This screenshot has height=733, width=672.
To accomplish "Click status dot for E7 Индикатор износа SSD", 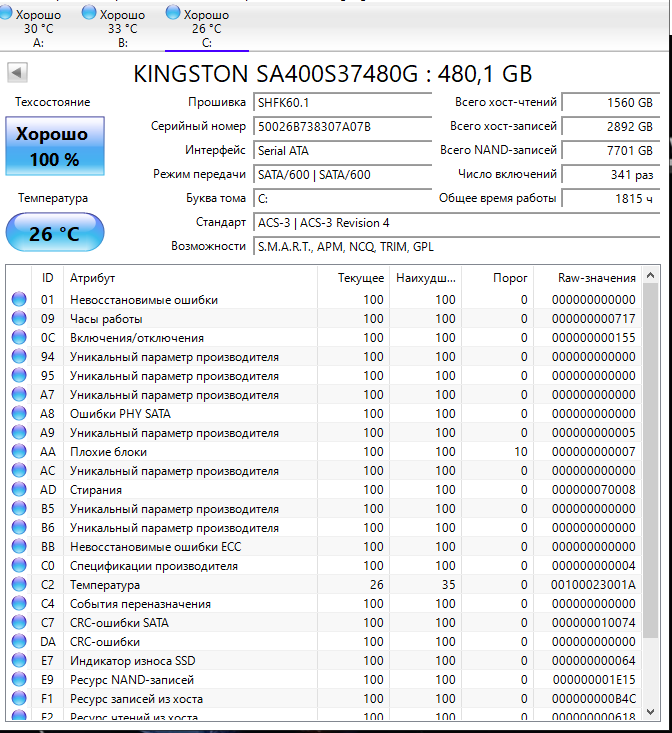I will (x=19, y=661).
